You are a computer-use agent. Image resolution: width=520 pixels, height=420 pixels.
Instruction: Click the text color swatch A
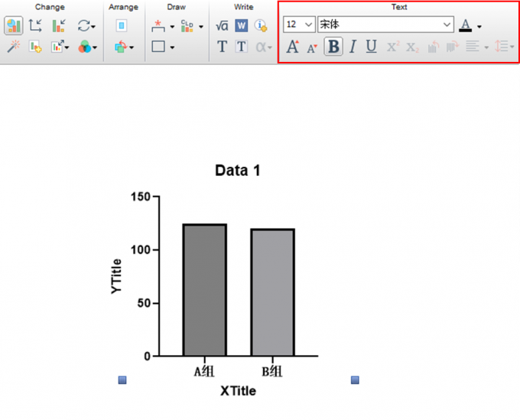pos(465,25)
